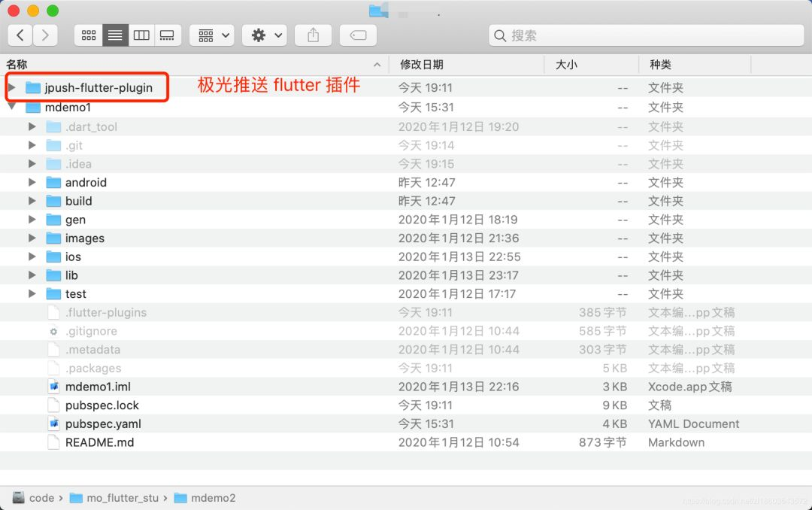The width and height of the screenshot is (812, 510).
Task: Select the README.md file name
Action: [99, 442]
